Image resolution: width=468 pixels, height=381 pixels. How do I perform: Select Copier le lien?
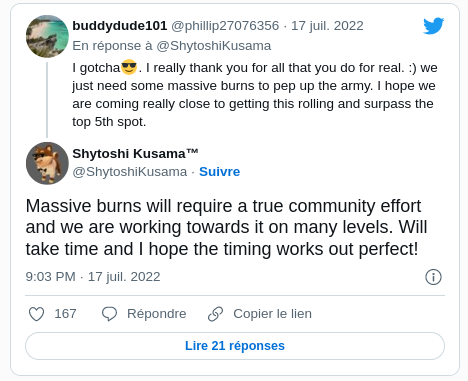pyautogui.click(x=273, y=314)
